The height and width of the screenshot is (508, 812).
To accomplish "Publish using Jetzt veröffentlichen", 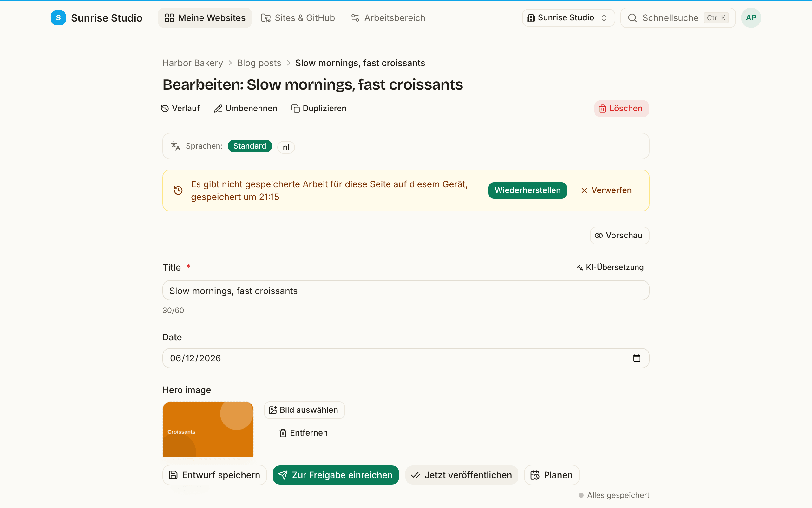I will 462,475.
